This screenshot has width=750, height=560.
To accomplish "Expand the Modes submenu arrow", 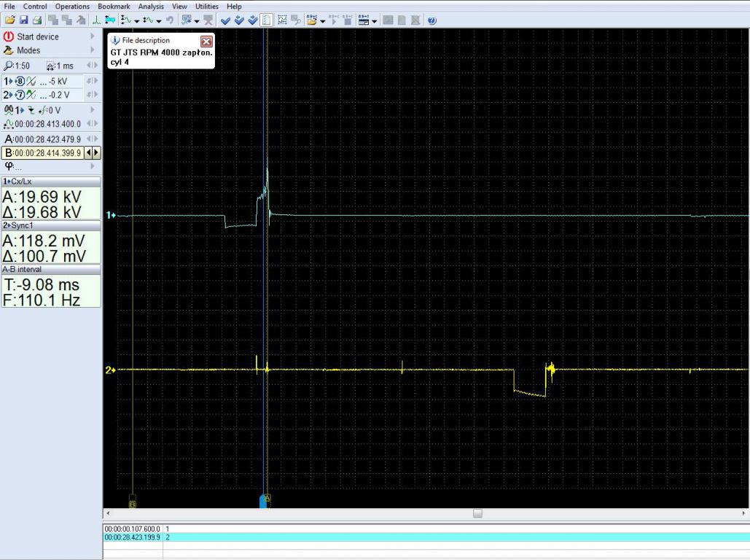I will 93,50.
